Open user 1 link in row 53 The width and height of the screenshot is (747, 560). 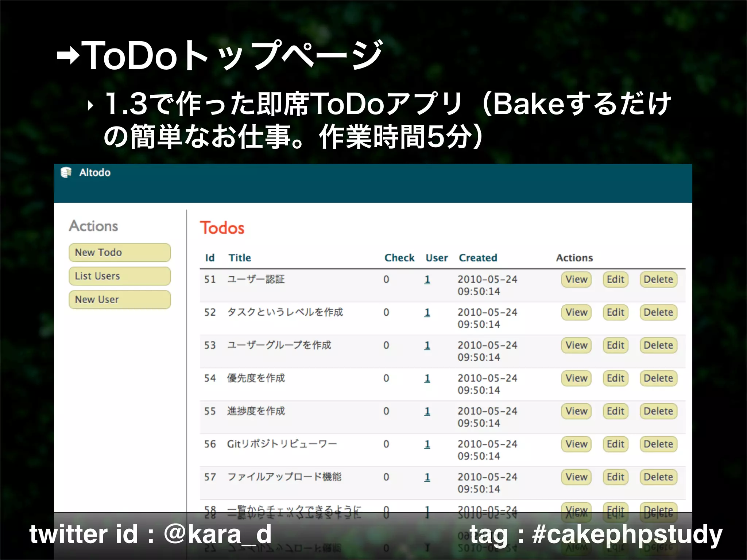pyautogui.click(x=427, y=346)
